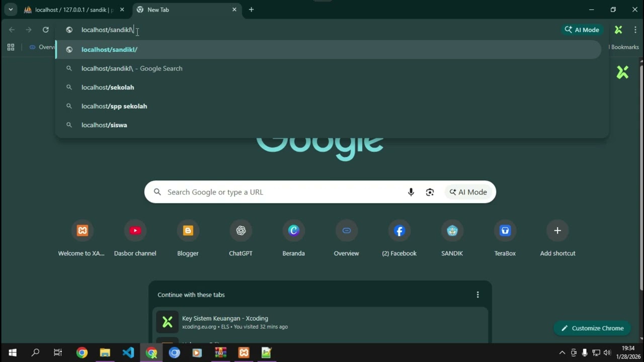The image size is (644, 362).
Task: Click the floating green X icon below toolbar
Action: (x=622, y=72)
